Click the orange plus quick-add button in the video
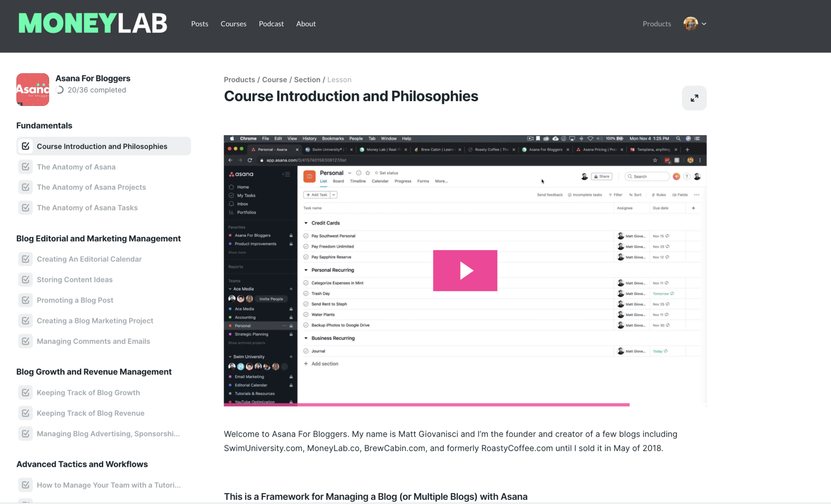831x504 pixels. [676, 177]
